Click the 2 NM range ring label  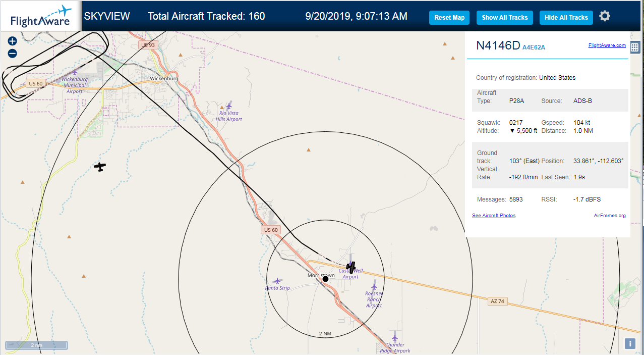tap(325, 334)
